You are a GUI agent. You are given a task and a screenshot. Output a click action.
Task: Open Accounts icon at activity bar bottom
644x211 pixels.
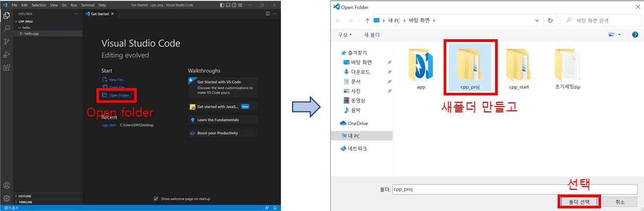7,186
